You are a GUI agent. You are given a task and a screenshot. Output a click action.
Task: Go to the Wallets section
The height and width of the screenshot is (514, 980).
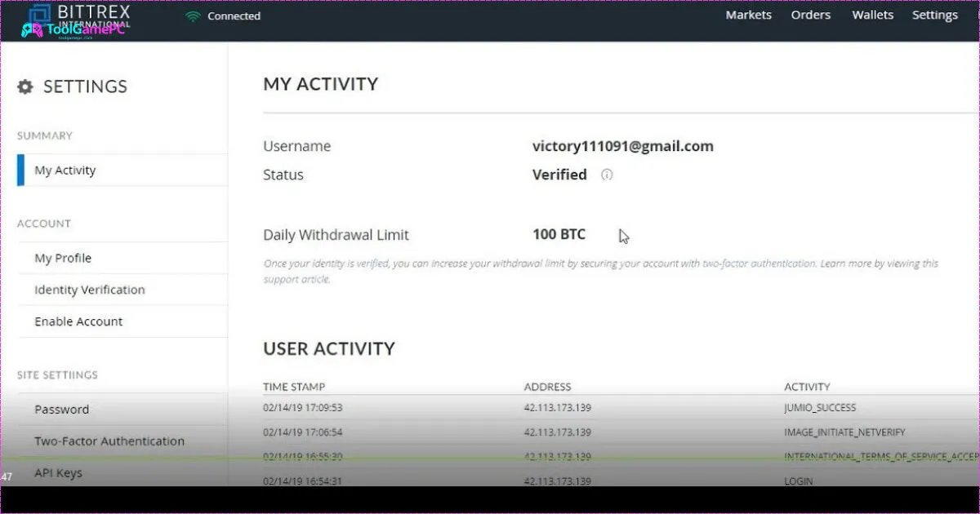(872, 15)
